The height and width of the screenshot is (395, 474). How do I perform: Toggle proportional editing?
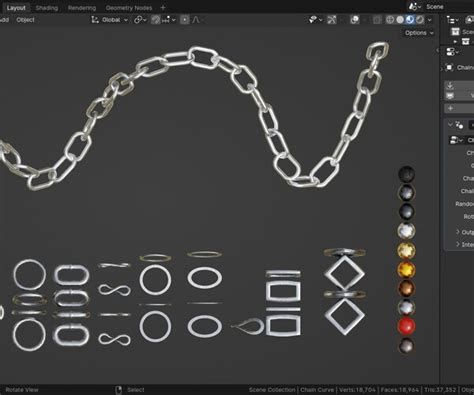pos(185,20)
